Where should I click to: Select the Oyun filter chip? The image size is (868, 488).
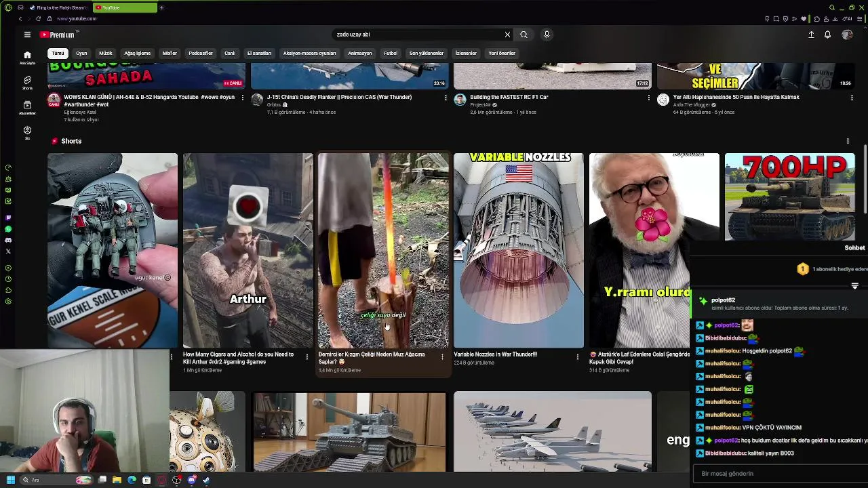click(81, 53)
